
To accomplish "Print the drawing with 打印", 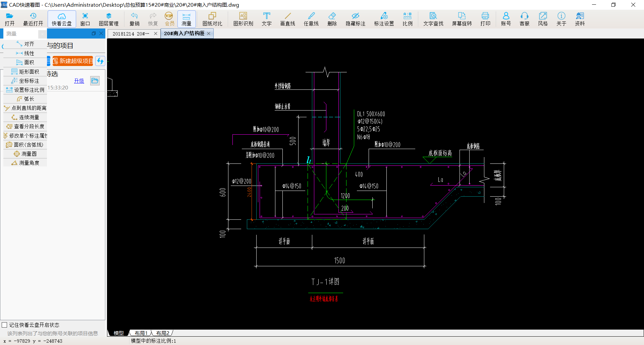I will [485, 19].
